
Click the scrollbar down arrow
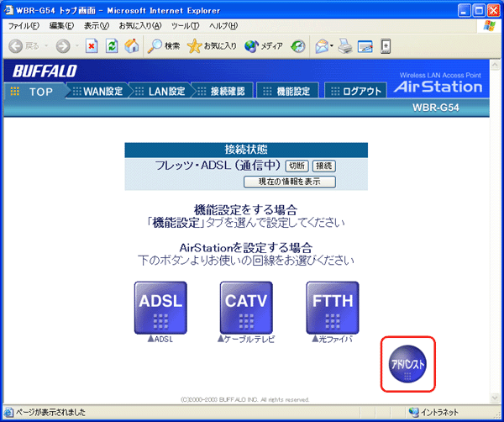pos(495,398)
